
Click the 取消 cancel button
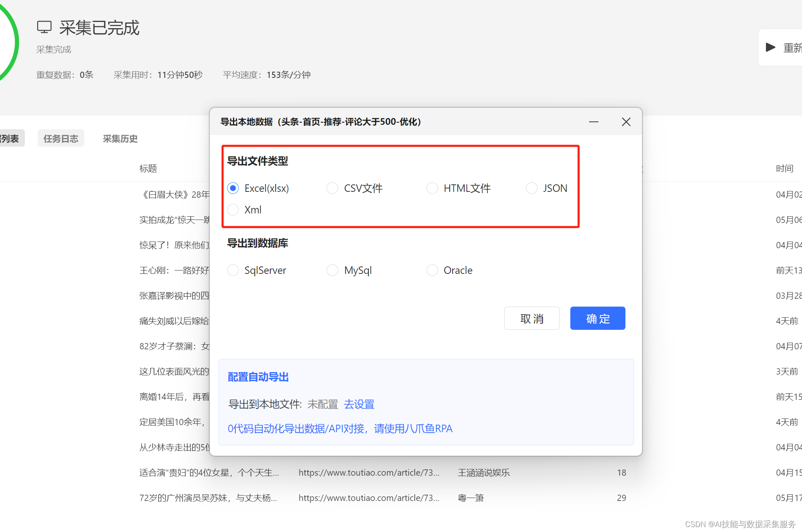532,318
